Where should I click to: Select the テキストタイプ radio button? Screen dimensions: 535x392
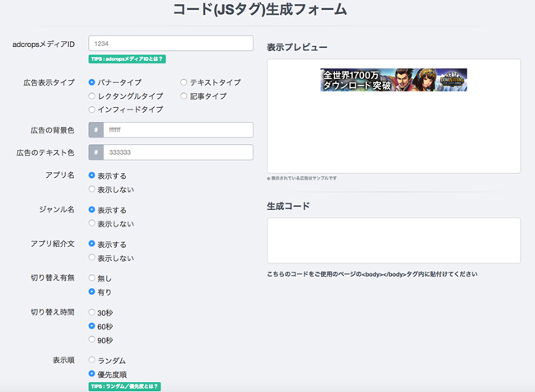[184, 82]
